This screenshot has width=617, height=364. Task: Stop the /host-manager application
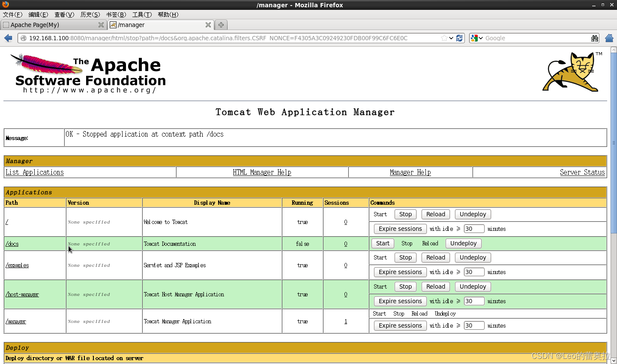405,286
